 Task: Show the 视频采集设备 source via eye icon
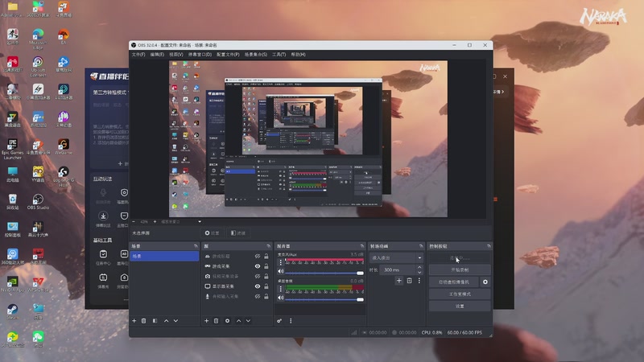258,276
